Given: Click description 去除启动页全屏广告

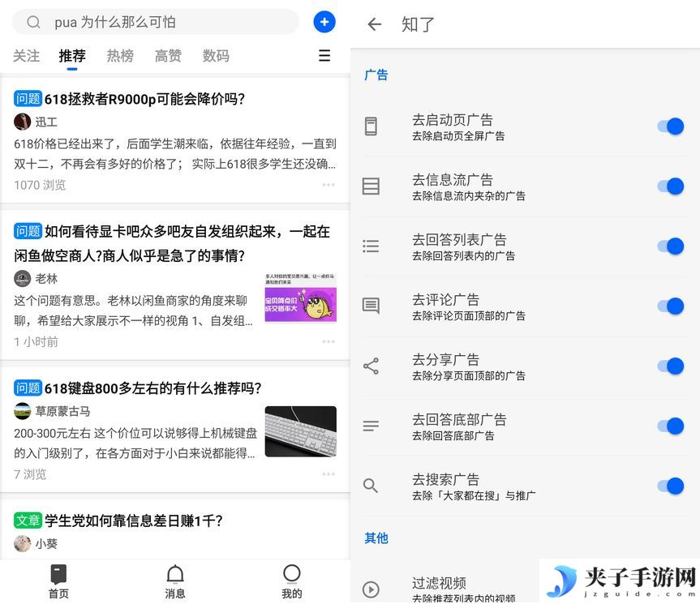Looking at the screenshot, I should (458, 136).
